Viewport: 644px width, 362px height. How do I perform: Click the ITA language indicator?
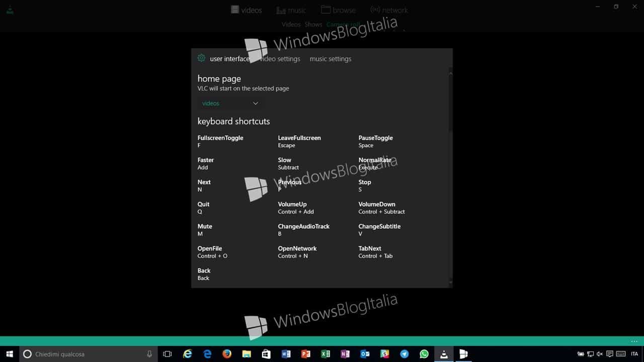[634, 354]
